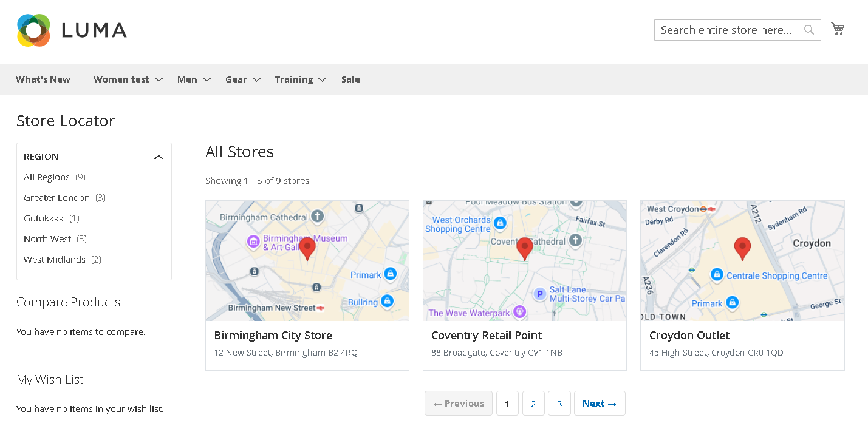Click the red pin on Croydon map

pyautogui.click(x=742, y=248)
